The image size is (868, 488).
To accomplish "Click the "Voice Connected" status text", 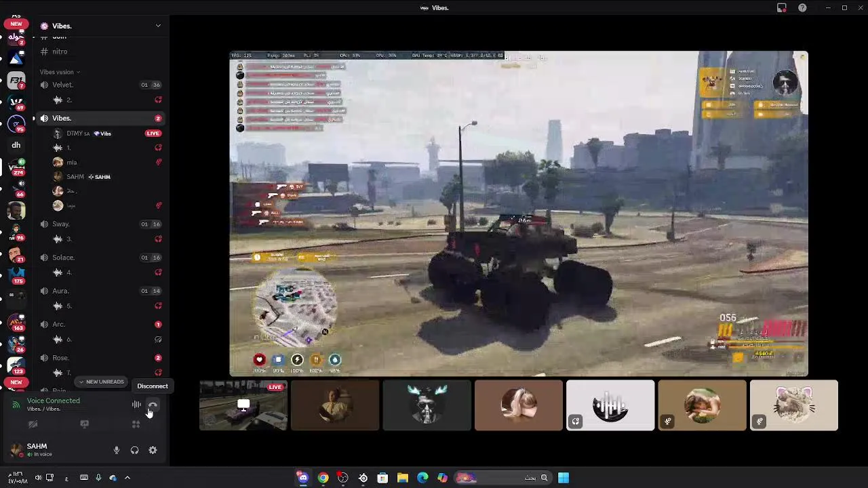I will pos(54,401).
